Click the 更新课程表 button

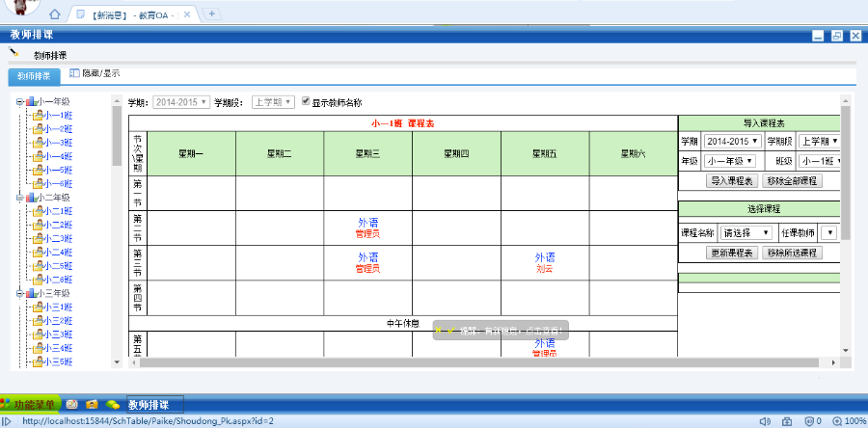point(731,254)
